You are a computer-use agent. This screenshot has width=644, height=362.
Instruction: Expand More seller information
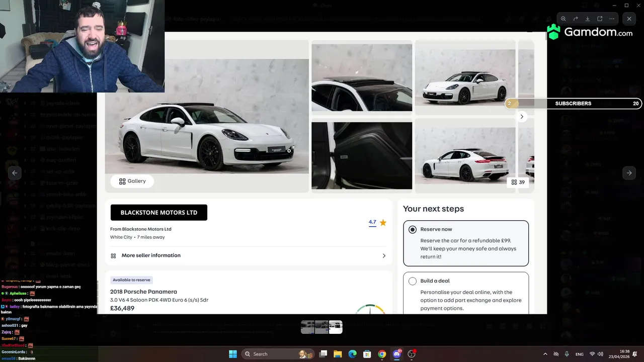pos(249,255)
